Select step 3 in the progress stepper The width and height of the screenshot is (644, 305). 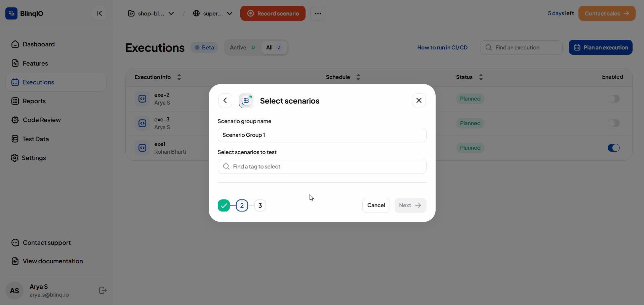pyautogui.click(x=260, y=205)
